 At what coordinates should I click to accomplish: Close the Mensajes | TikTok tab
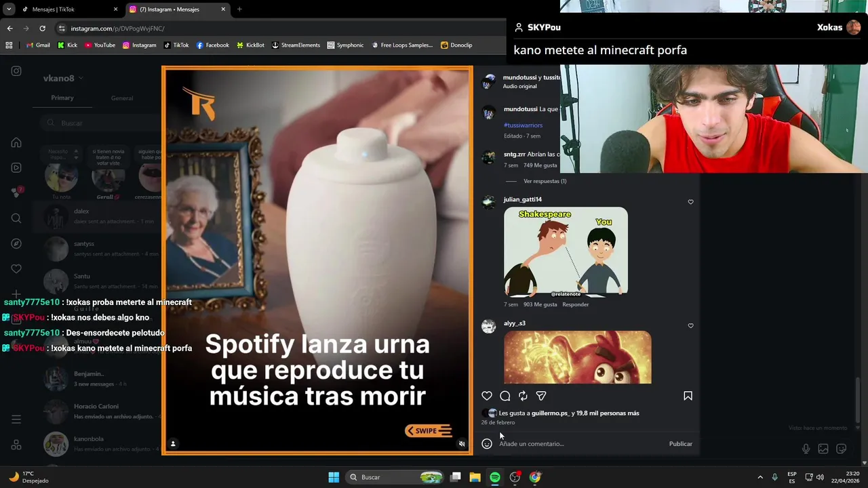pos(115,9)
